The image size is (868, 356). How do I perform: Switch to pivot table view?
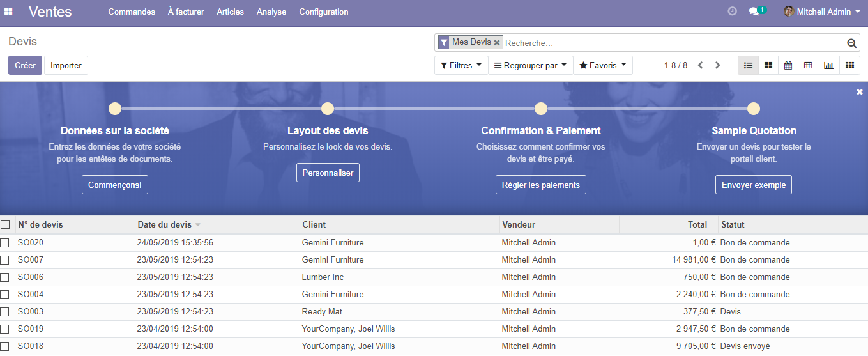(808, 65)
